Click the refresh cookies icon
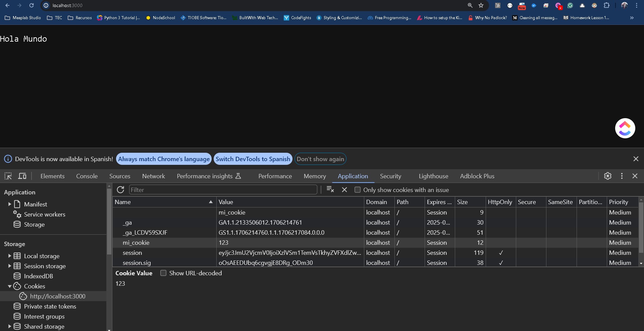 (120, 190)
